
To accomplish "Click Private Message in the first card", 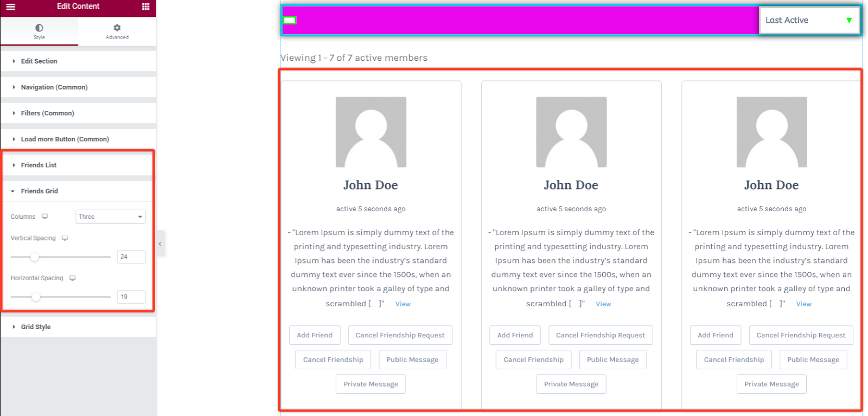I will pos(371,384).
